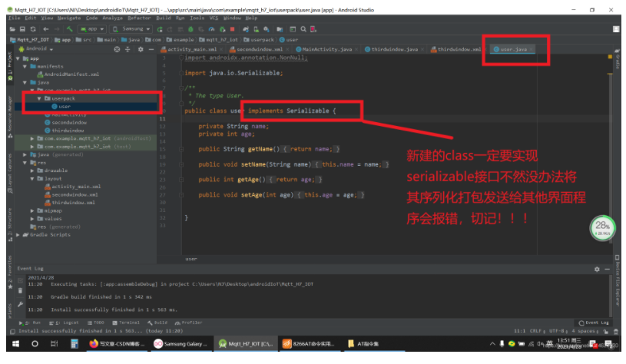The height and width of the screenshot is (364, 626).
Task: Click the Sync Project with Gradle icon
Action: (x=246, y=29)
